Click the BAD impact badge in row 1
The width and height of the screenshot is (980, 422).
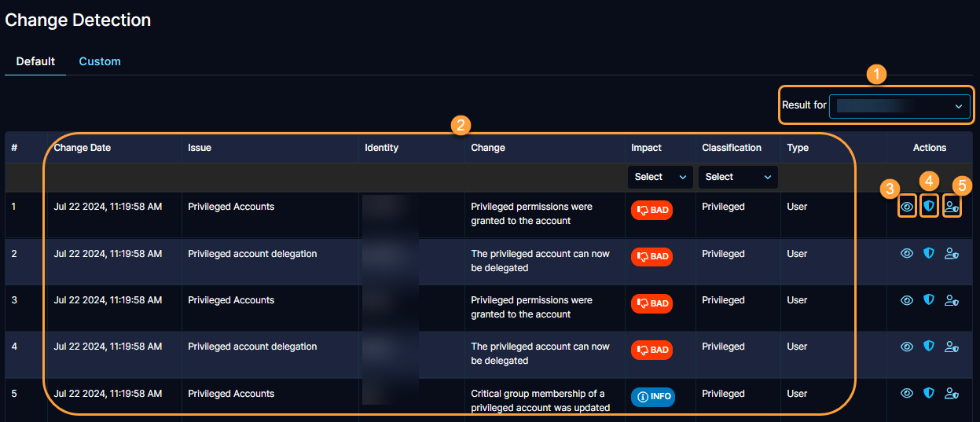pyautogui.click(x=651, y=211)
